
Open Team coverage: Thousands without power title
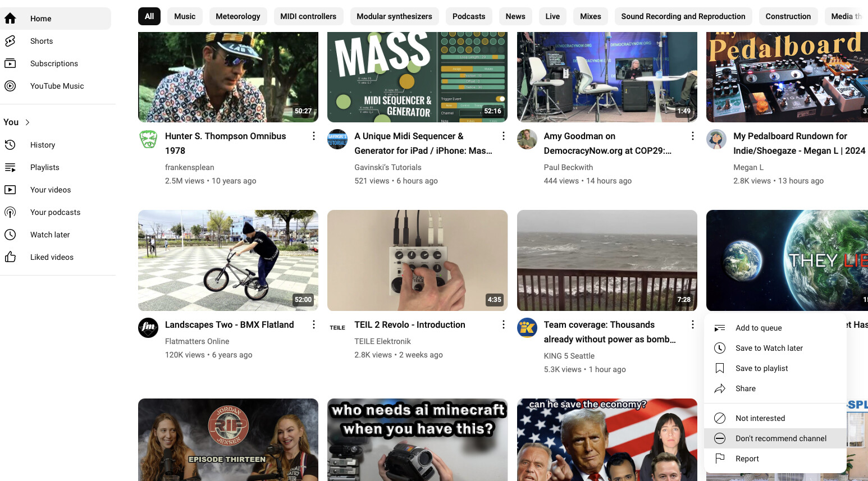tap(610, 332)
